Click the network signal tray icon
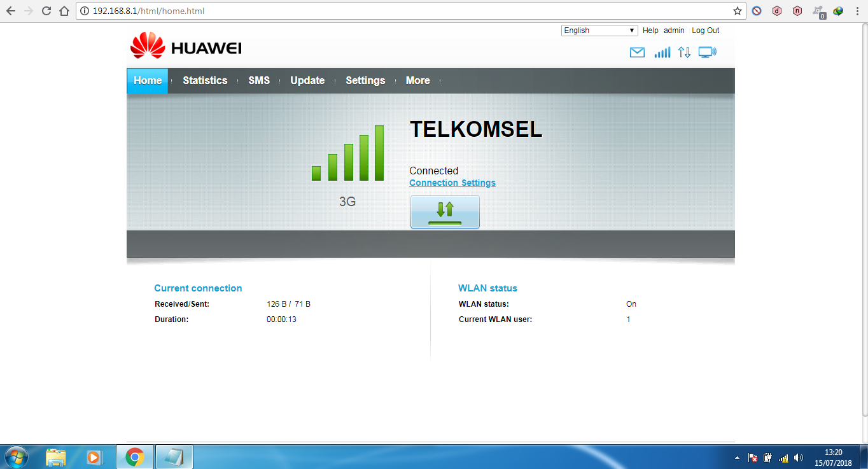This screenshot has height=469, width=868. click(x=783, y=458)
